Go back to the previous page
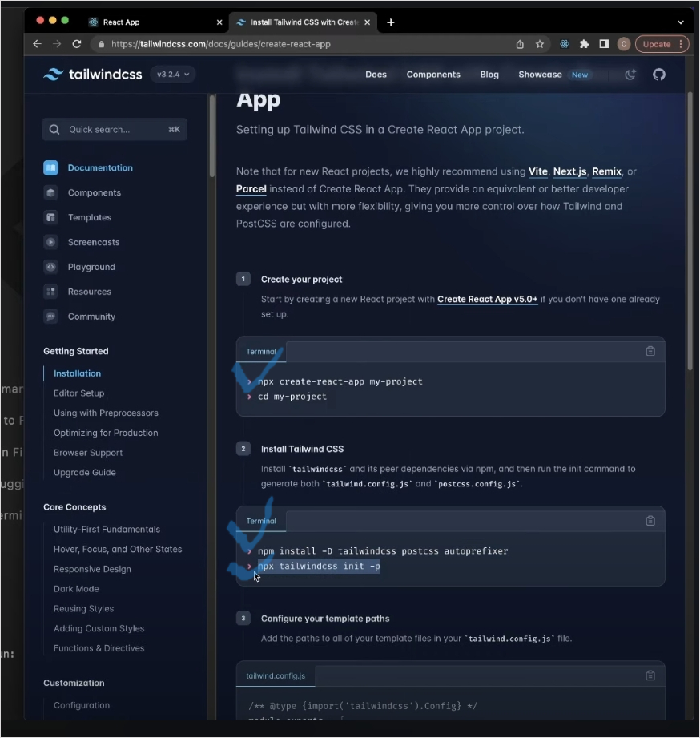700x738 pixels. click(37, 44)
